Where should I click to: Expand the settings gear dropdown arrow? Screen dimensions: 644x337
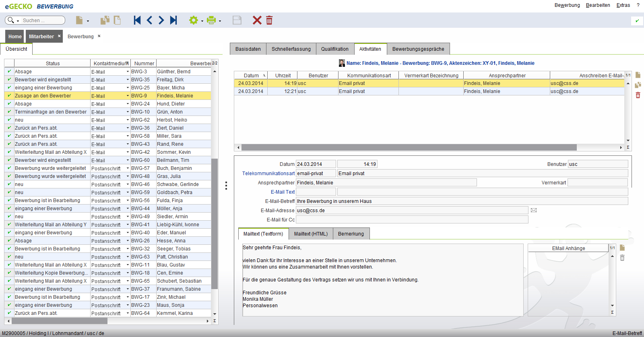pyautogui.click(x=202, y=21)
